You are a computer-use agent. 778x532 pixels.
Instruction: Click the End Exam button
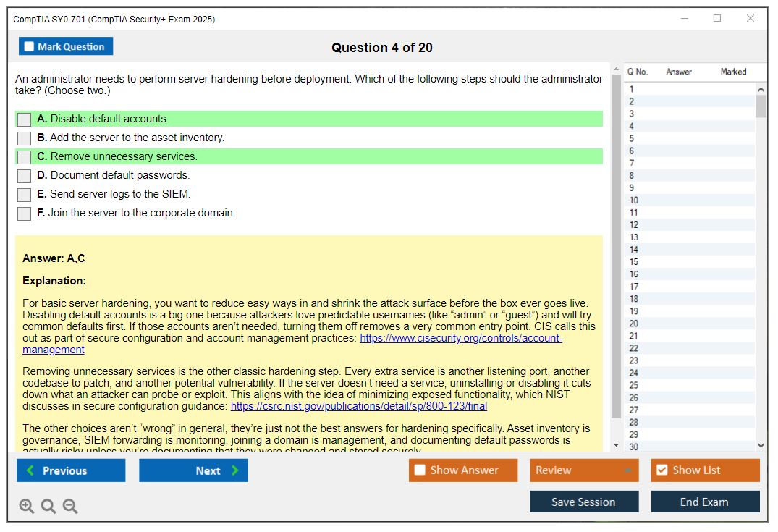[x=705, y=502]
